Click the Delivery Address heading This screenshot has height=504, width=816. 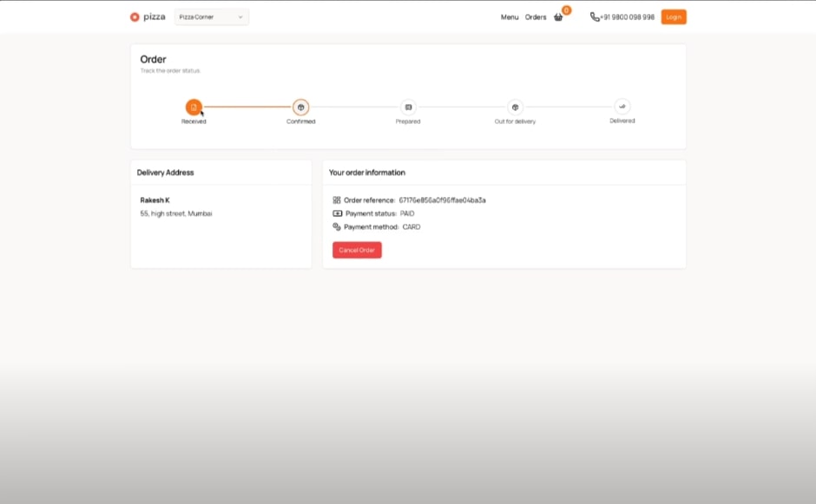166,173
